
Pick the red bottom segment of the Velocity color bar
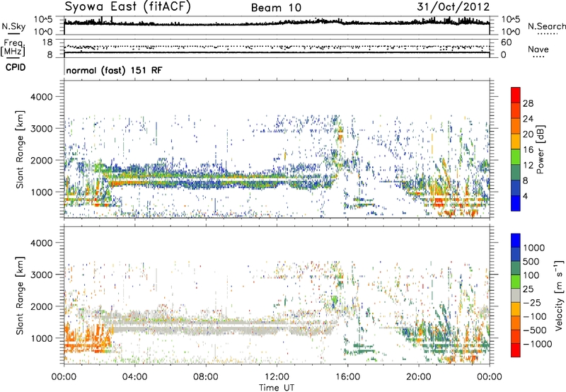(x=516, y=350)
